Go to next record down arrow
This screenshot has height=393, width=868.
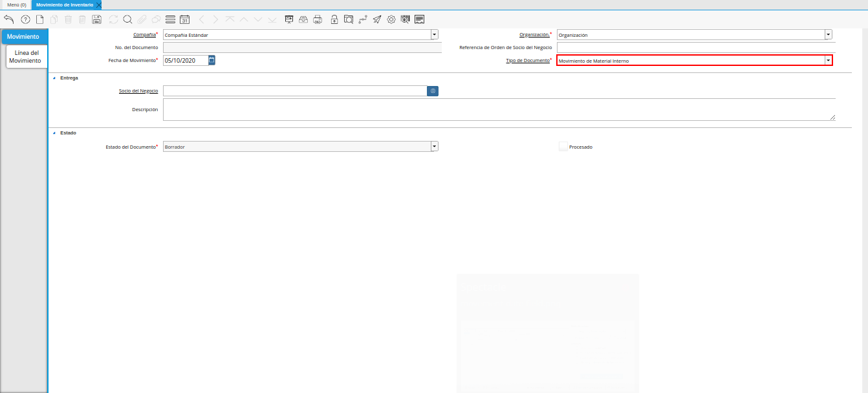(258, 19)
